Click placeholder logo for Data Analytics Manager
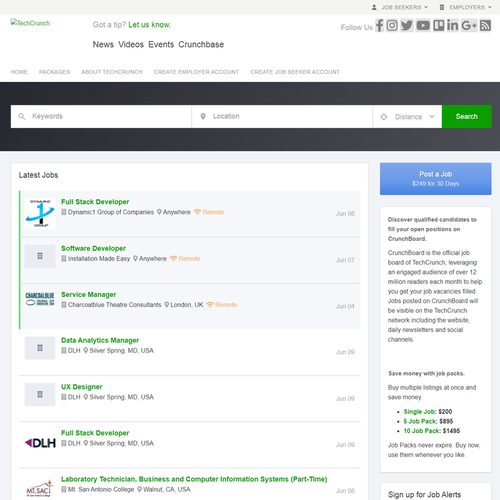 (x=40, y=348)
